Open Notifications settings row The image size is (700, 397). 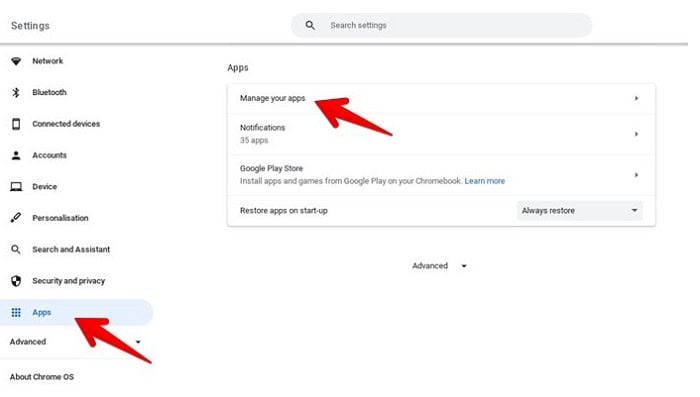(x=441, y=134)
